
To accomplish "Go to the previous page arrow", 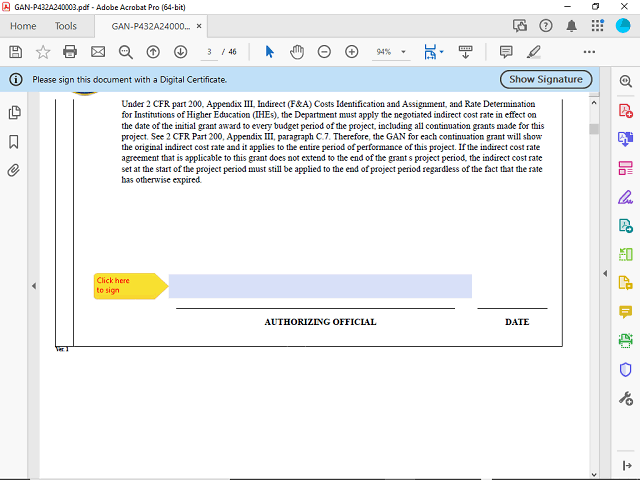I will tap(153, 52).
